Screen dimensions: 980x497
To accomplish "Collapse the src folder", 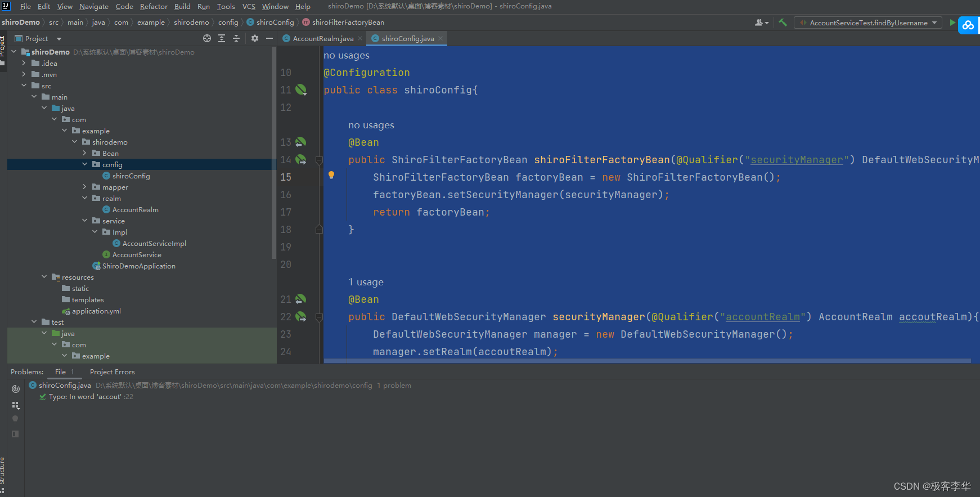I will (24, 86).
